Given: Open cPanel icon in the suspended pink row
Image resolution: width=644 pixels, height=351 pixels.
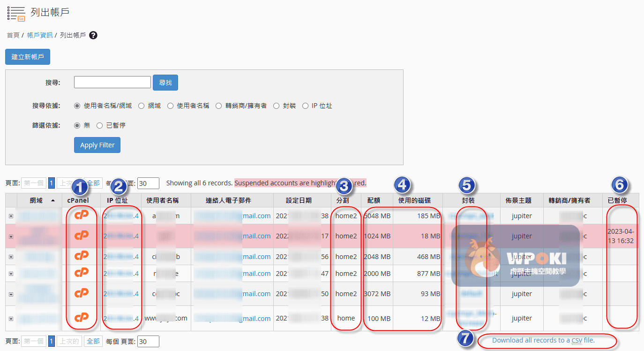Looking at the screenshot, I should coord(82,236).
